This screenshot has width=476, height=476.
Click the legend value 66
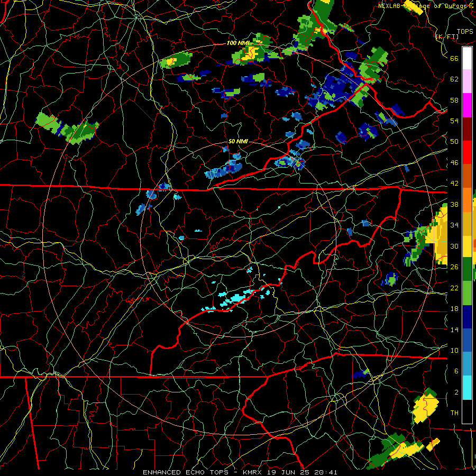(x=454, y=58)
